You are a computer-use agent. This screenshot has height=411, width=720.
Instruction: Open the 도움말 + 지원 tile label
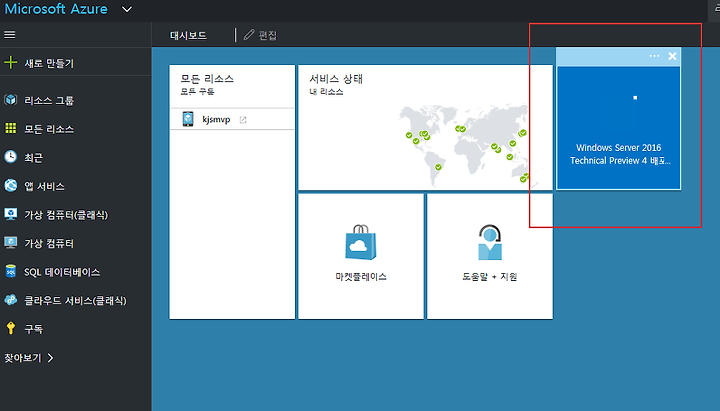point(489,276)
